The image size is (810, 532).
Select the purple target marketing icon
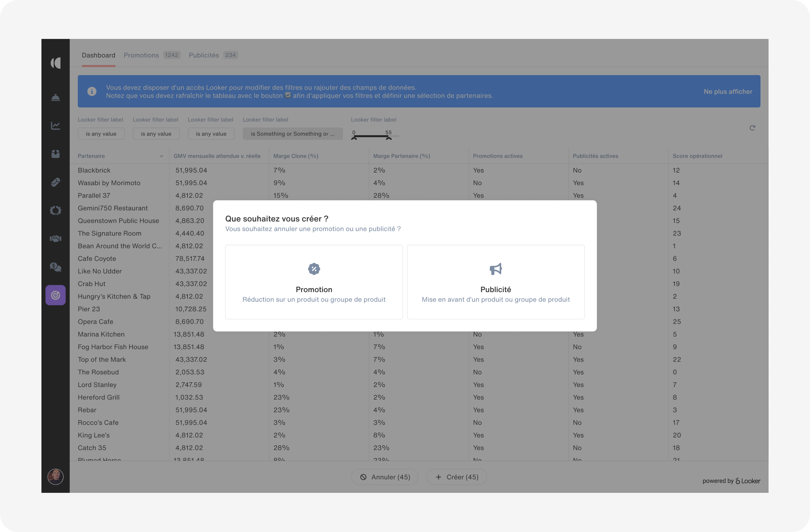(55, 295)
